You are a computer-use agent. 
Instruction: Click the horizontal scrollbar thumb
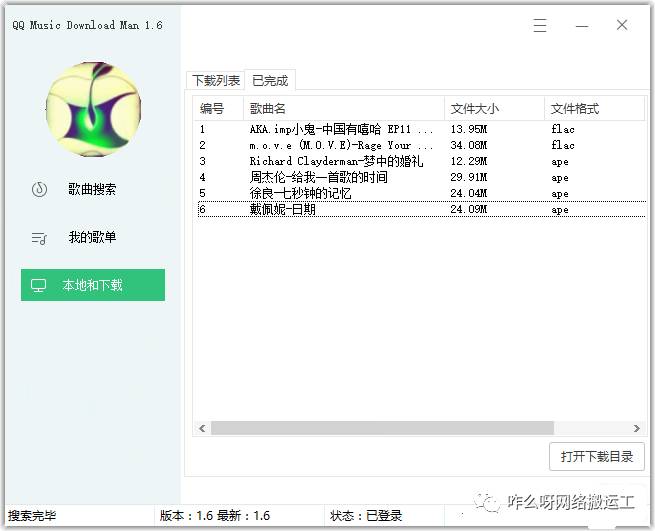(x=382, y=428)
